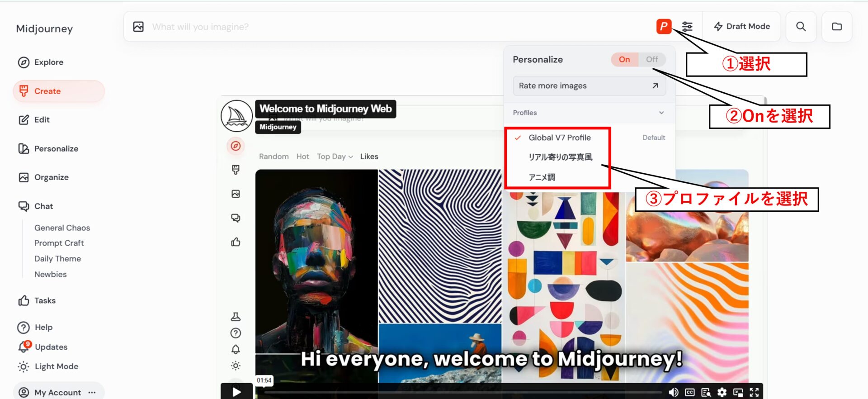Enable picture-in-picture for the video
This screenshot has height=399, width=868.
coord(738,392)
